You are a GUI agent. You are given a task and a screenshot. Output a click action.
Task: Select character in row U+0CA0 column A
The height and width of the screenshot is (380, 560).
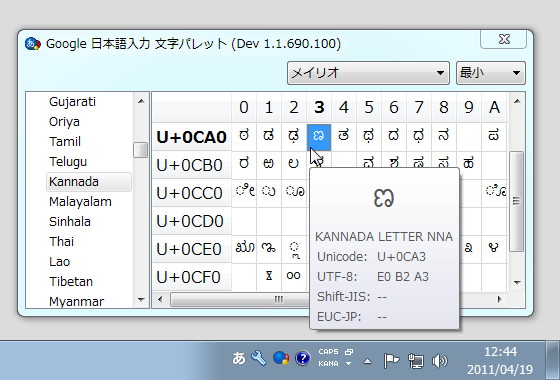point(494,137)
